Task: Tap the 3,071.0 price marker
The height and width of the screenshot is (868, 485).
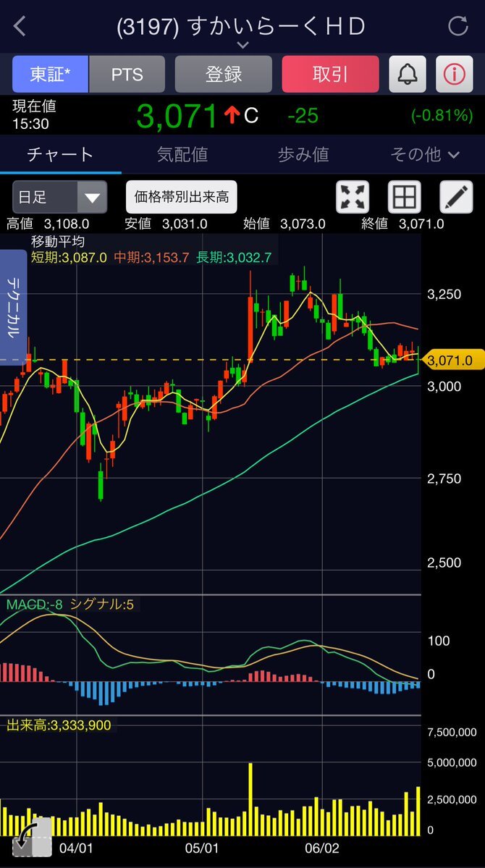Action: pyautogui.click(x=453, y=361)
